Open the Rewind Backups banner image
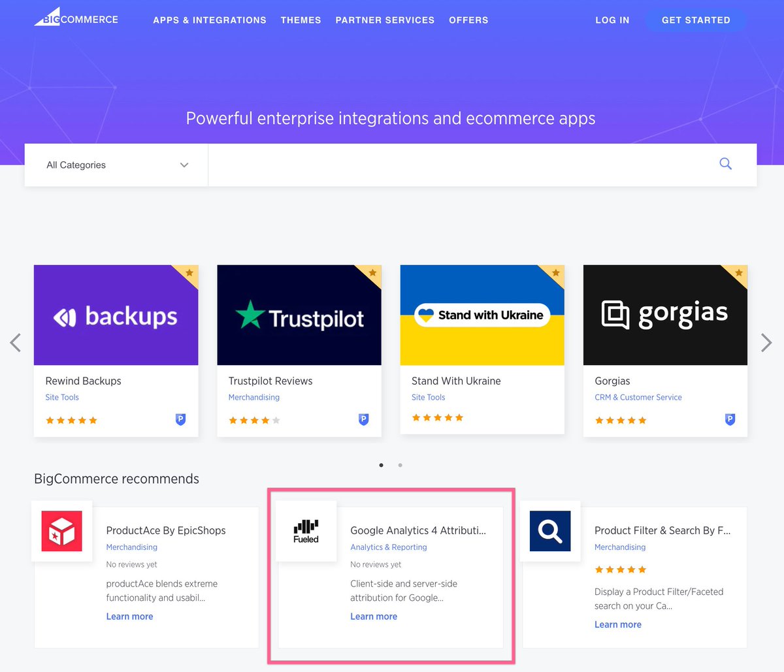Image resolution: width=784 pixels, height=672 pixels. click(116, 315)
